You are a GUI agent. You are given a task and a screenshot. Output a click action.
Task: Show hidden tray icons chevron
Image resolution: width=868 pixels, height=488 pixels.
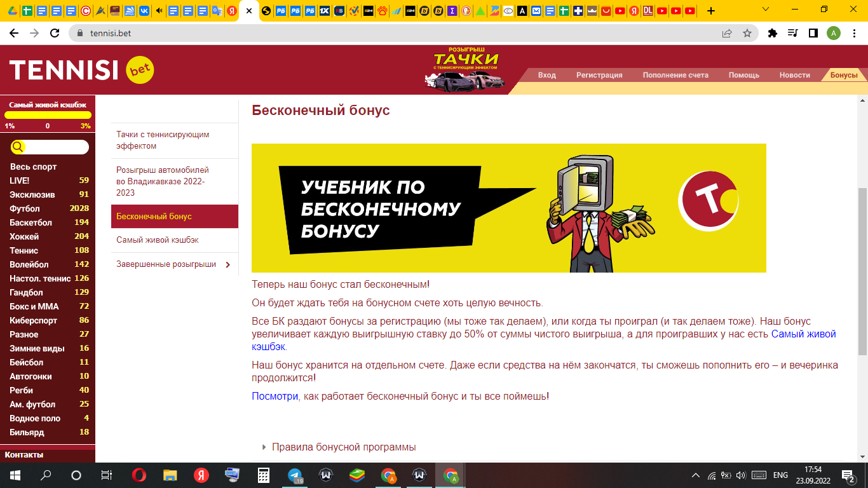point(696,475)
